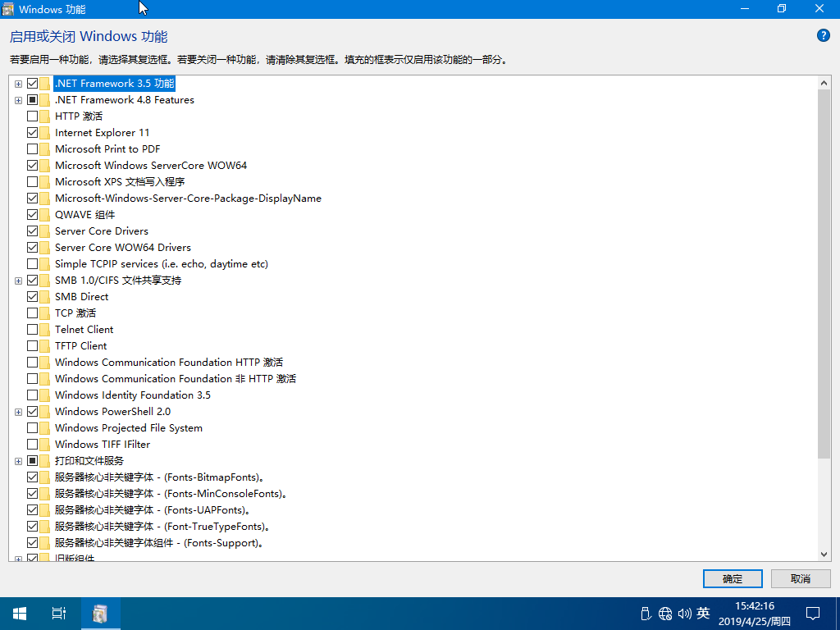Expand the 打印和文件服务 node
This screenshot has height=630, width=840.
[18, 461]
